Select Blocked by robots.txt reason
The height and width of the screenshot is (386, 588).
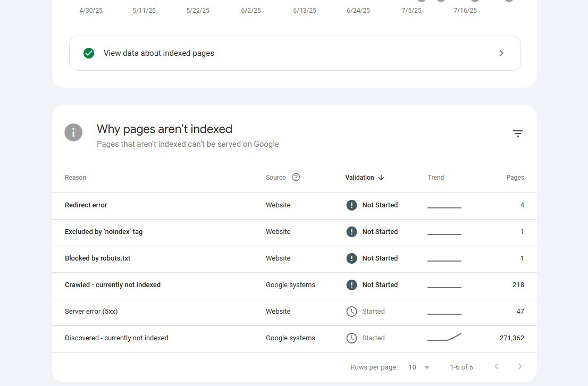click(x=97, y=258)
